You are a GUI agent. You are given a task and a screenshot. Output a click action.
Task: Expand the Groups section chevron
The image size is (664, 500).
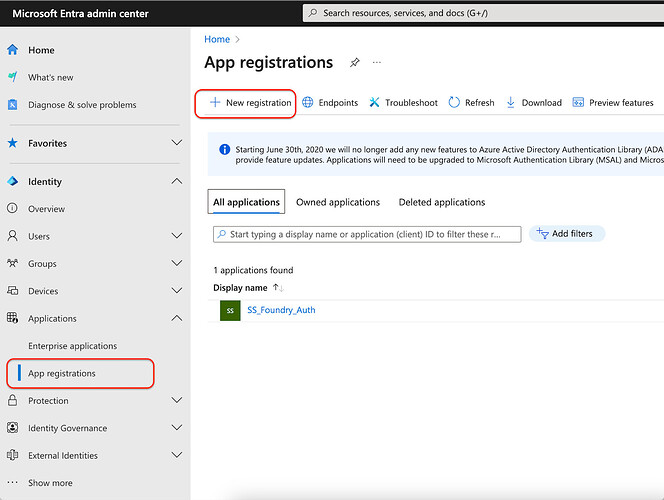point(177,263)
